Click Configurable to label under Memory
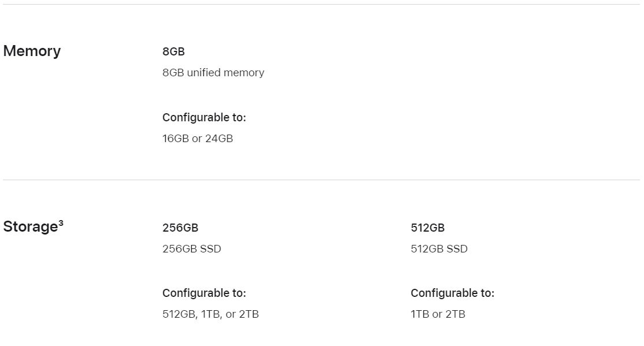This screenshot has width=644, height=346. click(x=204, y=117)
